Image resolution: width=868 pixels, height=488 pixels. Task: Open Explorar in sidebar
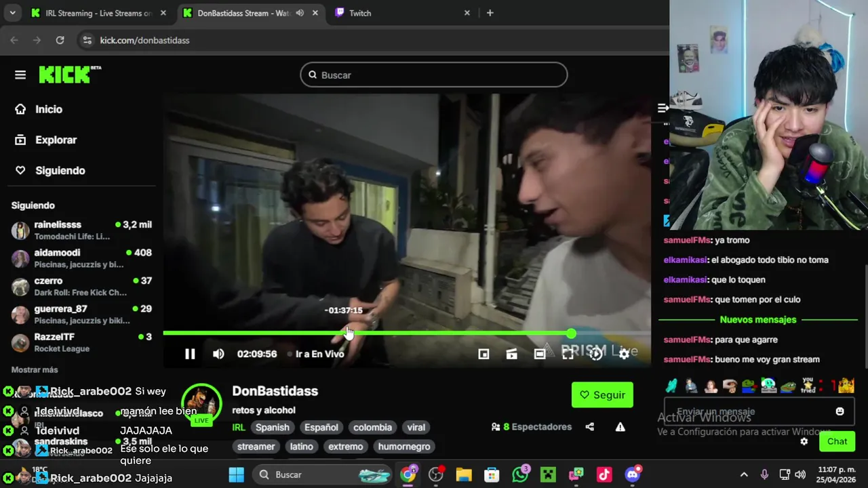pos(46,140)
